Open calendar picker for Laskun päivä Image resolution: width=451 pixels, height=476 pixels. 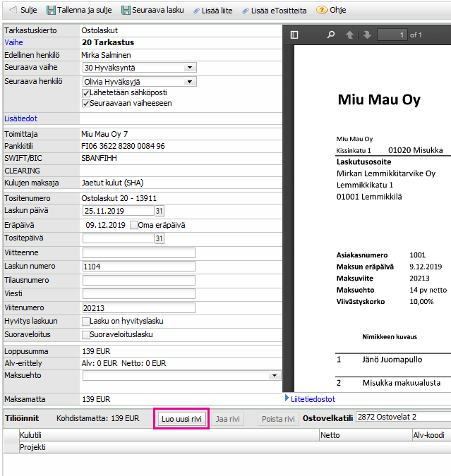pyautogui.click(x=160, y=211)
